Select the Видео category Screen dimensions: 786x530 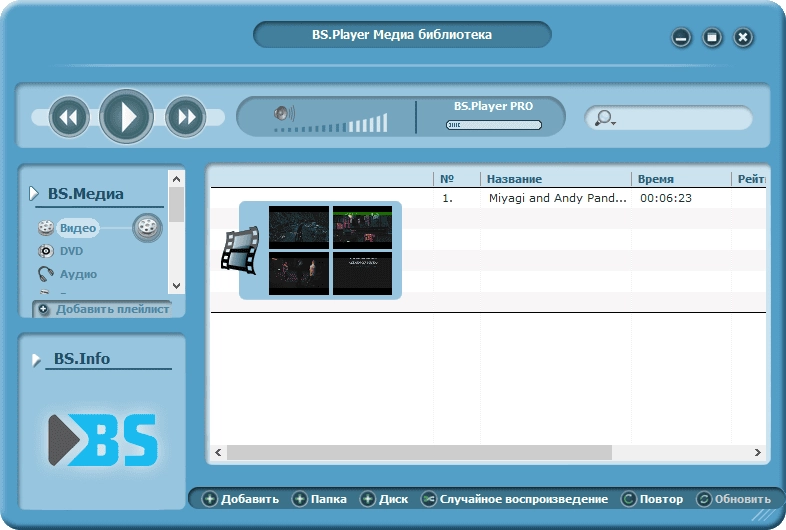click(78, 228)
